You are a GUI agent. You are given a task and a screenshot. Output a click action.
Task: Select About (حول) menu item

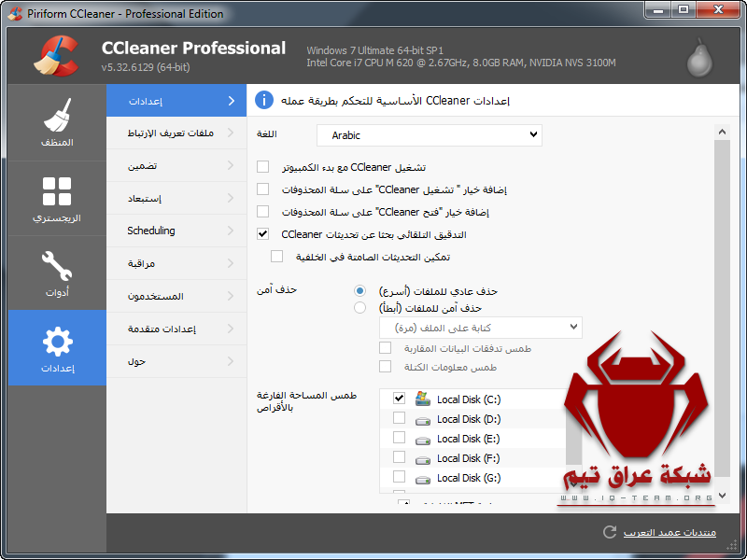tap(176, 361)
